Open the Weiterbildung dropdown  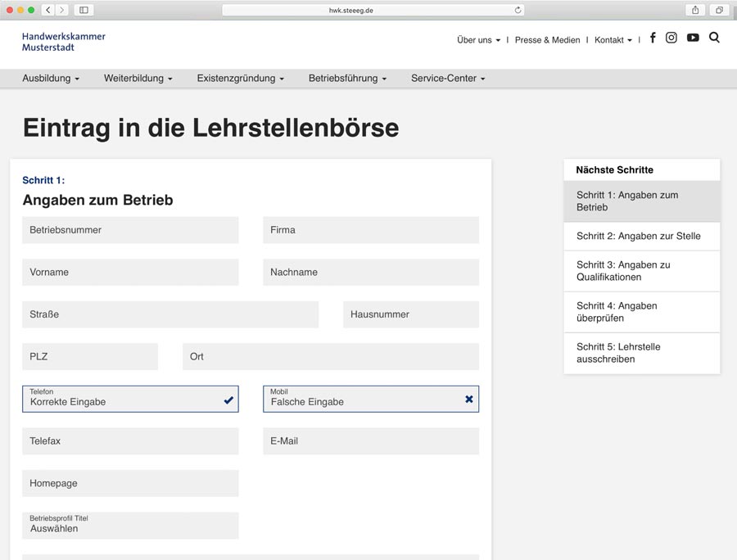coord(138,79)
